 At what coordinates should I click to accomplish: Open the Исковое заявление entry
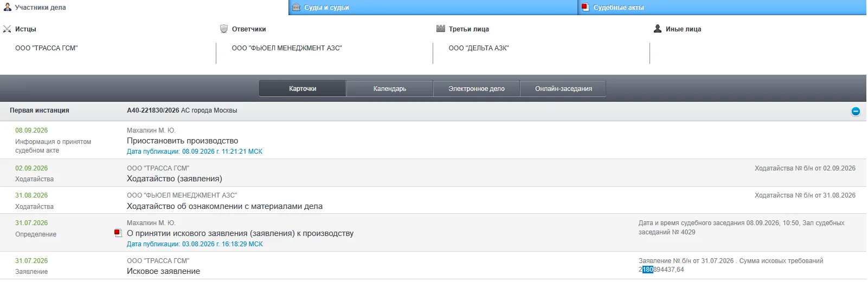tap(163, 271)
